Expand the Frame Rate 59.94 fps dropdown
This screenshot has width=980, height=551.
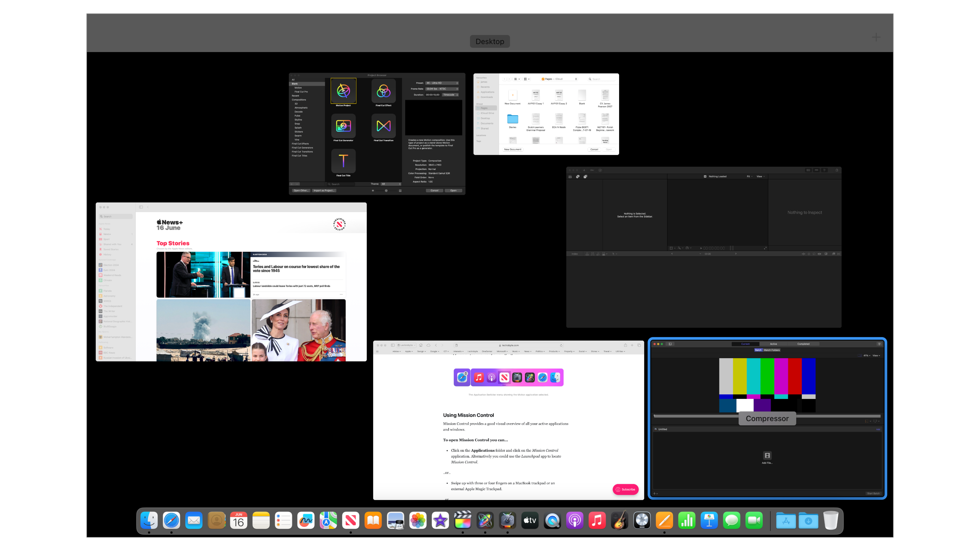point(442,89)
